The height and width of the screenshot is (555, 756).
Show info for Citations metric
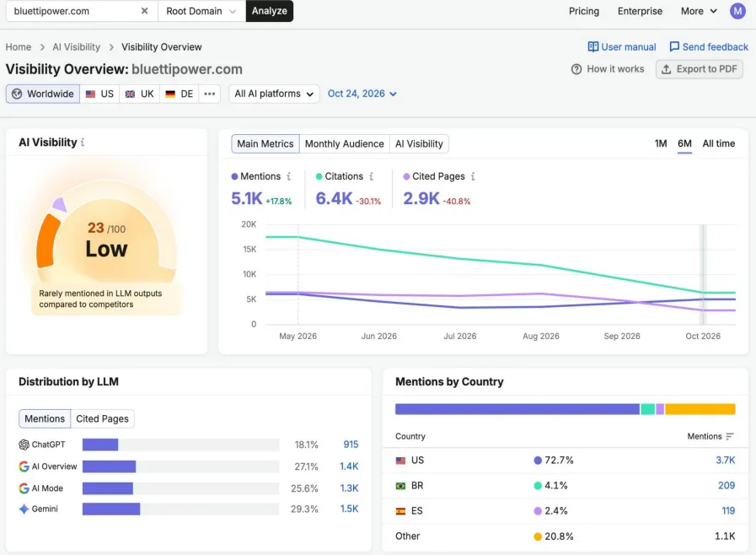click(x=371, y=176)
